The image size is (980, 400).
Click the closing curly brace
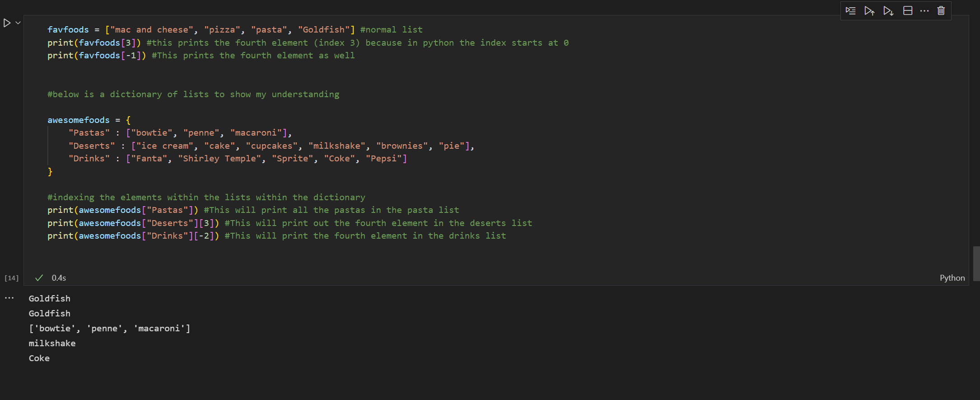tap(50, 172)
